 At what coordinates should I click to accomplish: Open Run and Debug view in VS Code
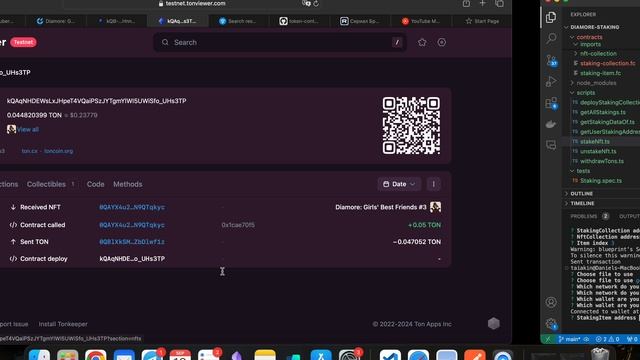[x=551, y=82]
